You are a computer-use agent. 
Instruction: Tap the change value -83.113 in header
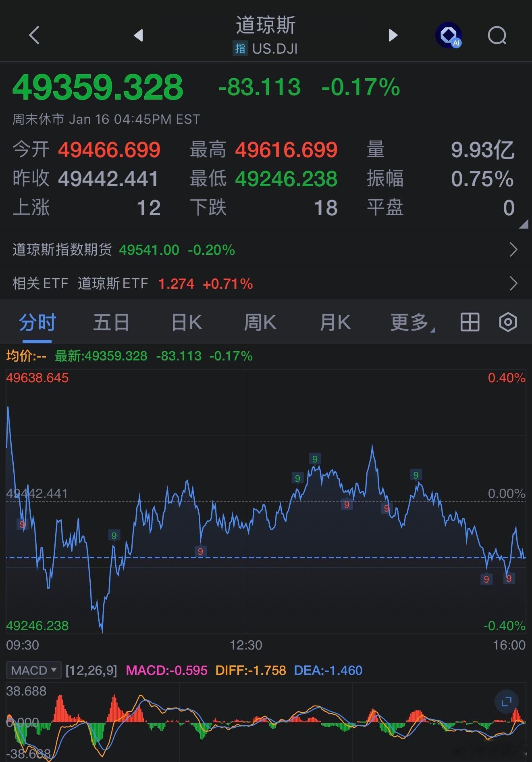pos(260,87)
